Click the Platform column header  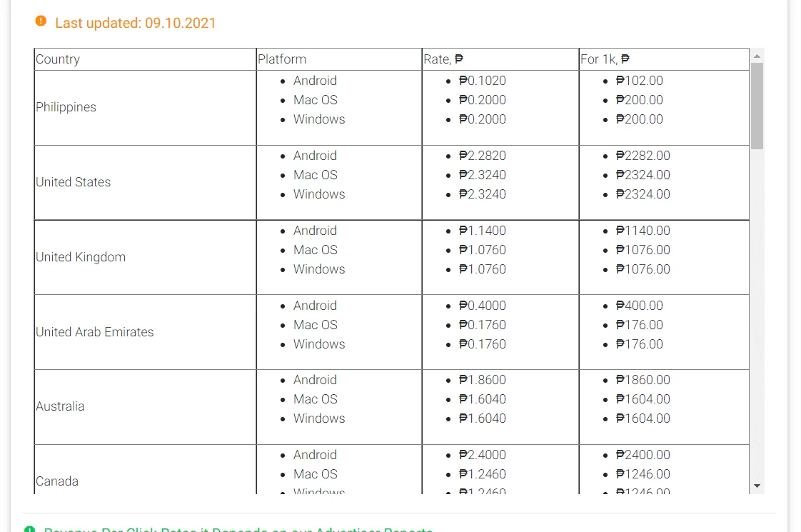coord(339,59)
